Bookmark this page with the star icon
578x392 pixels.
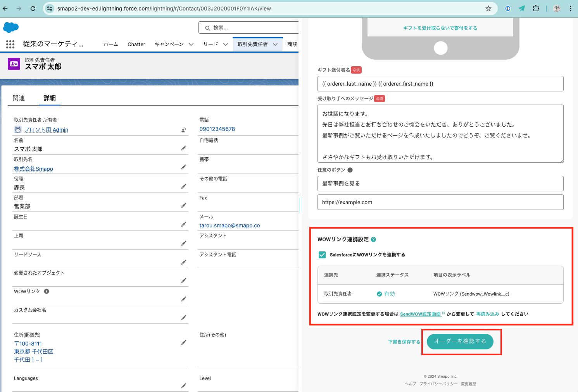488,9
